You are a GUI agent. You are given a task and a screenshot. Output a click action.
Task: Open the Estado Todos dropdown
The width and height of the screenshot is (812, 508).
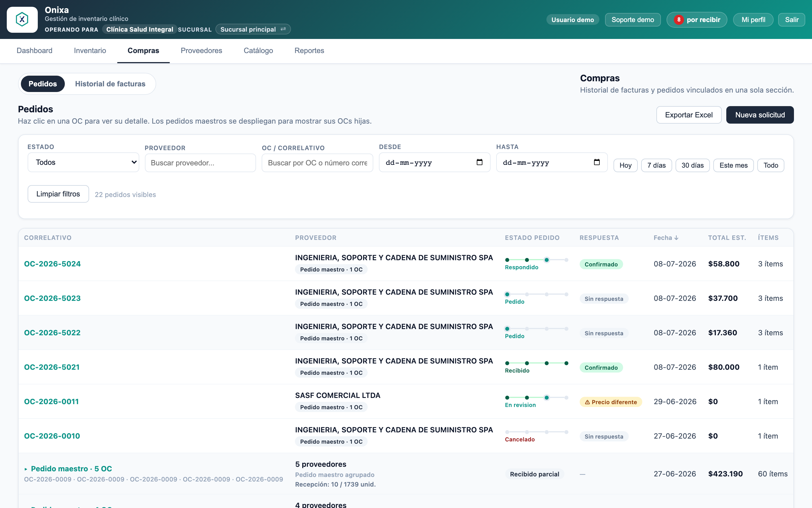click(83, 162)
